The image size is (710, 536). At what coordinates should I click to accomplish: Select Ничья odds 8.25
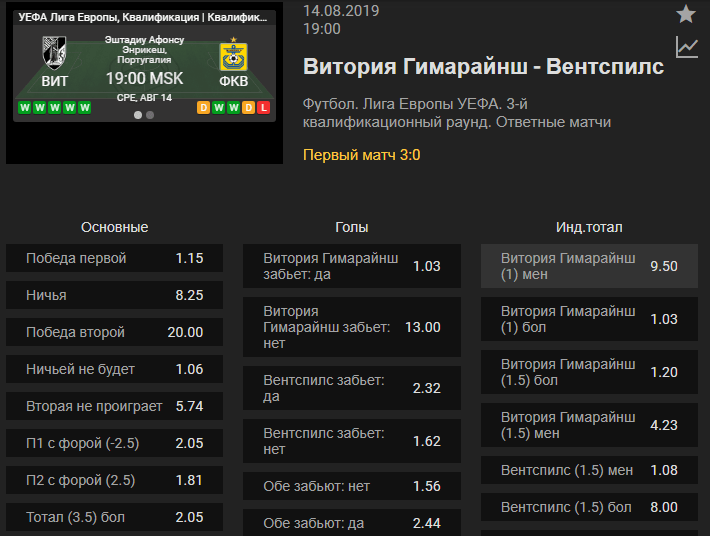coord(115,295)
